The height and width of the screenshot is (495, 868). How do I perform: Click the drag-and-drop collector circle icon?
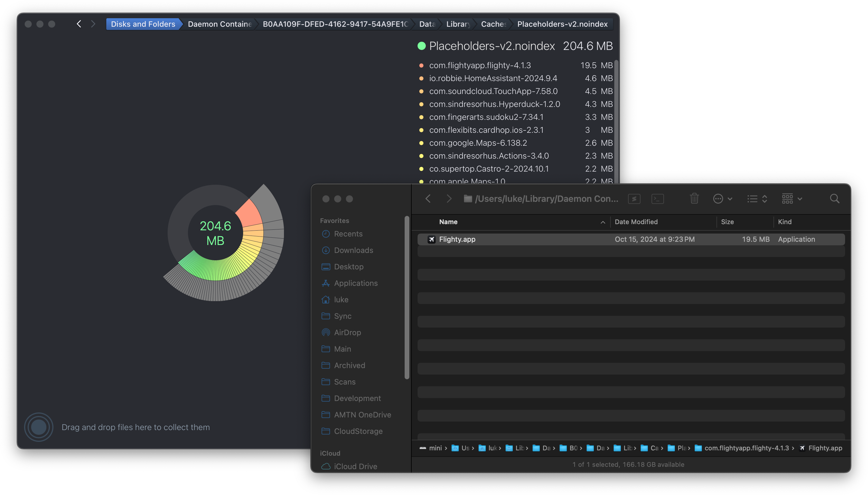click(39, 427)
